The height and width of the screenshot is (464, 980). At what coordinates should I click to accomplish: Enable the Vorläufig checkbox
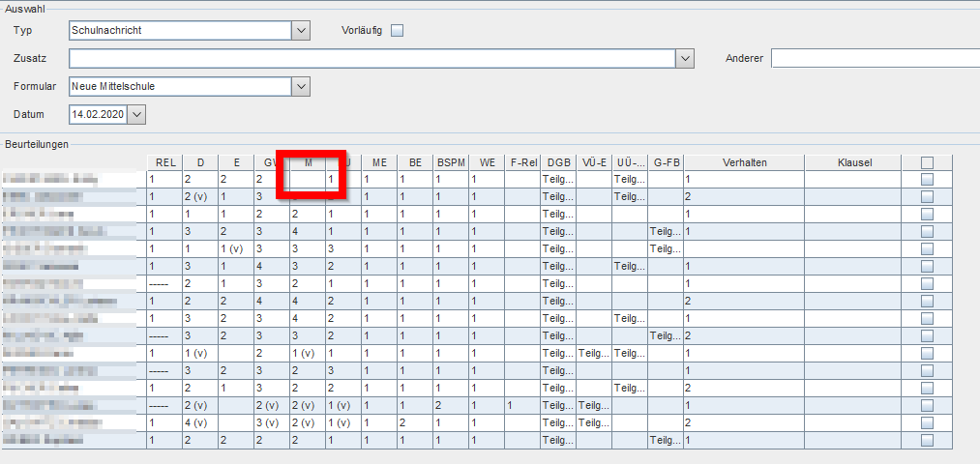[x=397, y=31]
